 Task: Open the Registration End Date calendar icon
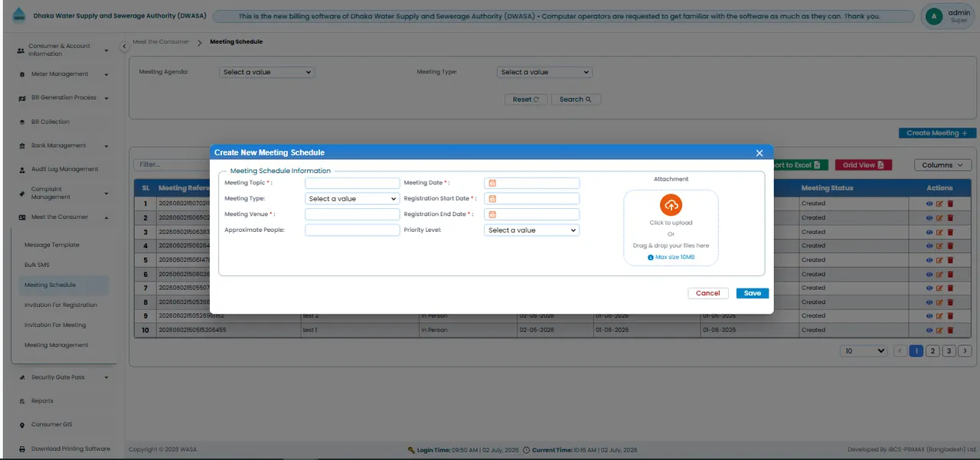point(492,215)
